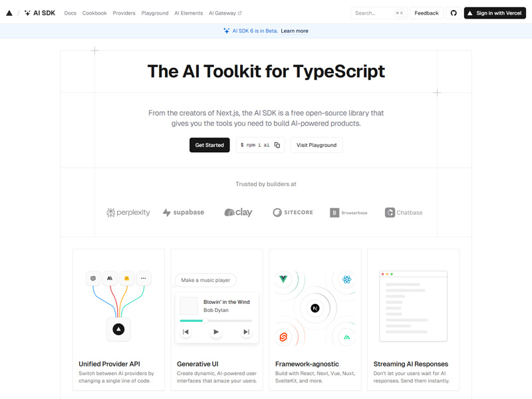Open the GitHub repository icon in header
532x399 pixels.
(453, 13)
